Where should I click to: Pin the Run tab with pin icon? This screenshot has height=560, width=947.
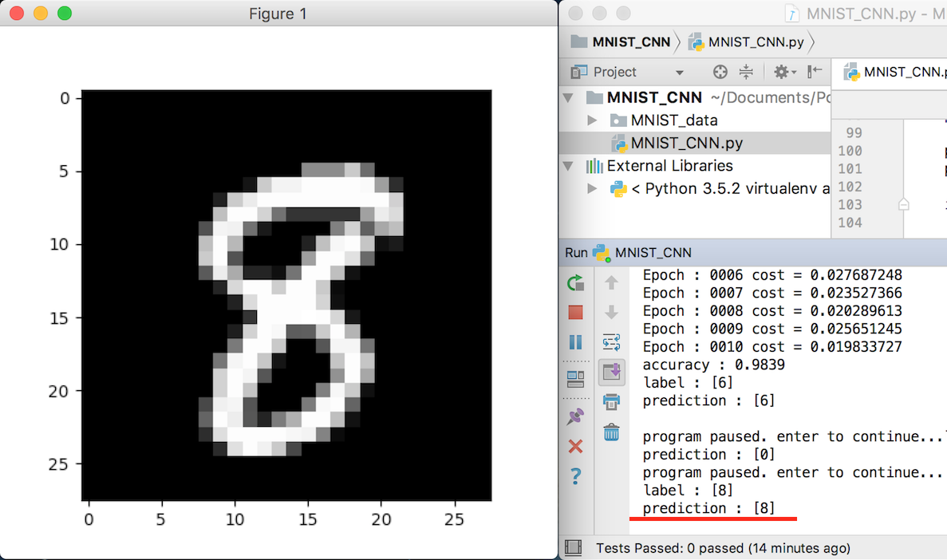575,416
